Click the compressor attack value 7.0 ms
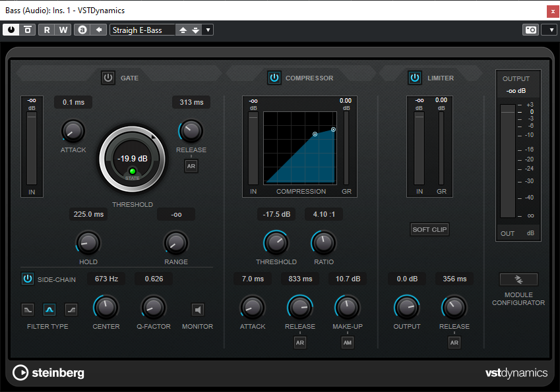The height and width of the screenshot is (392, 560). coord(253,279)
